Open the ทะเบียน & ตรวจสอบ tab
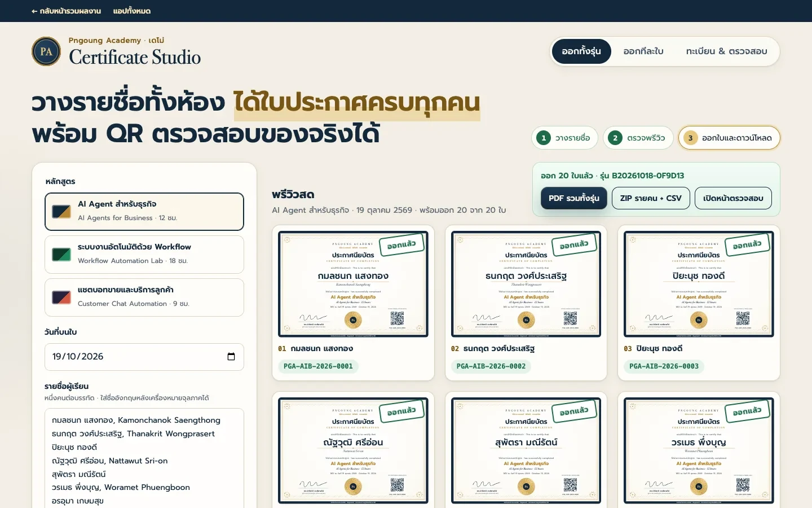This screenshot has height=508, width=812. (x=726, y=51)
